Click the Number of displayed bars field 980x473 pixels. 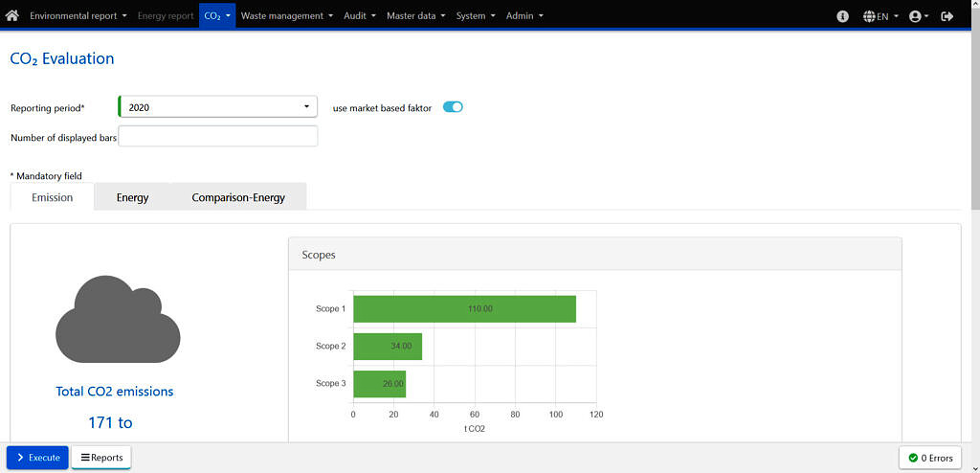point(218,137)
